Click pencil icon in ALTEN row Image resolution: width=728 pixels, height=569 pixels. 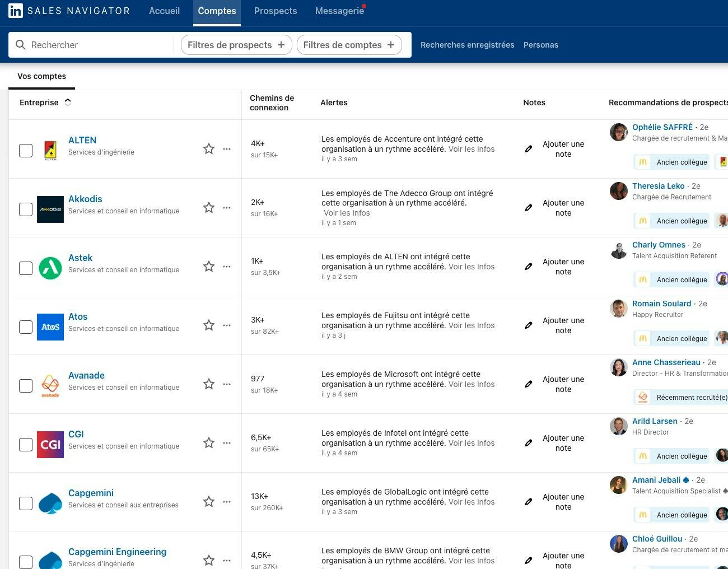(528, 149)
